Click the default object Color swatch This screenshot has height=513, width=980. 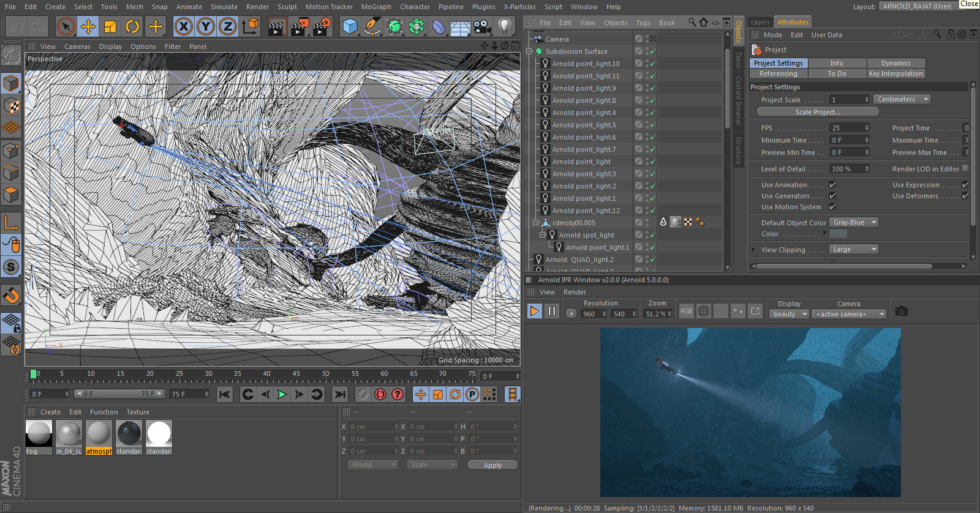838,234
